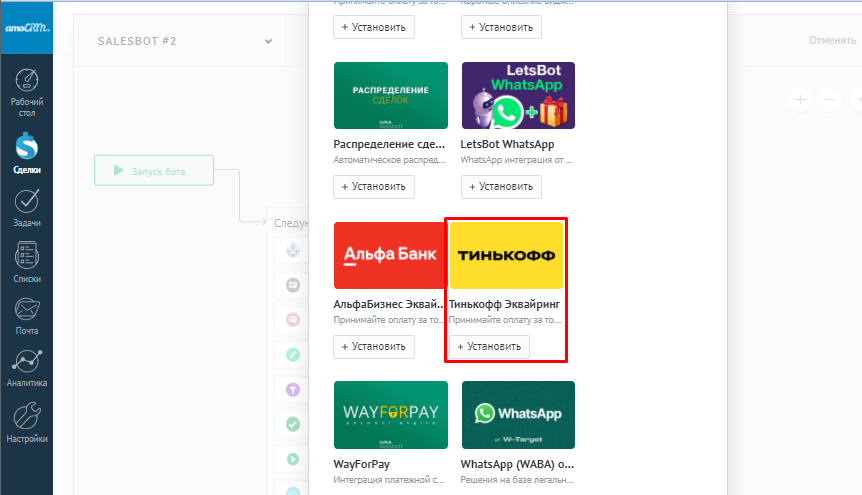Open Настройки settings in sidebar
This screenshot has width=862, height=495.
26,422
